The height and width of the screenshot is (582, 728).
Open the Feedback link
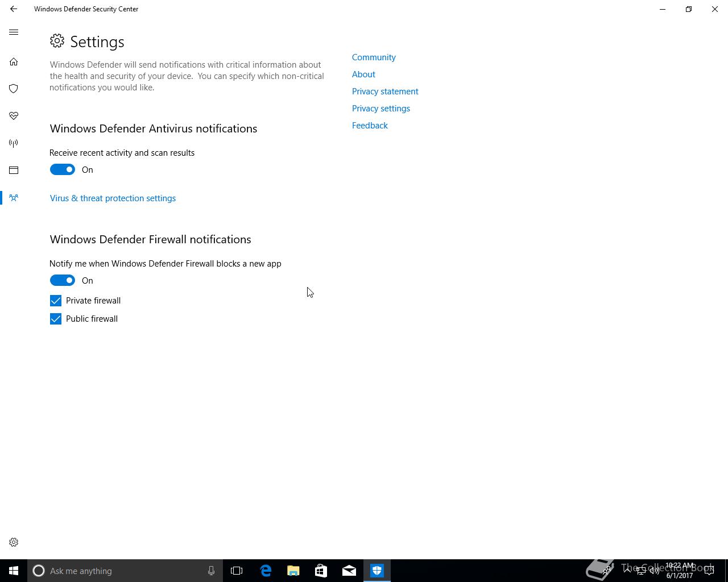370,126
